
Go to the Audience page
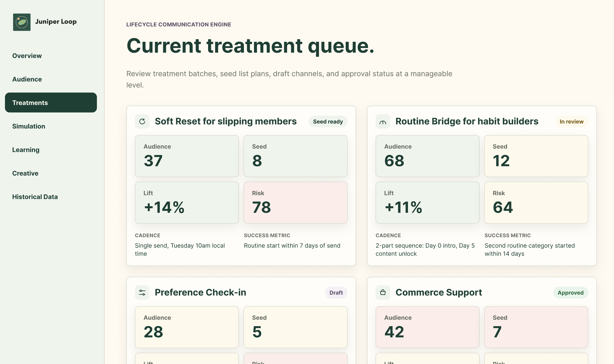pyautogui.click(x=51, y=79)
